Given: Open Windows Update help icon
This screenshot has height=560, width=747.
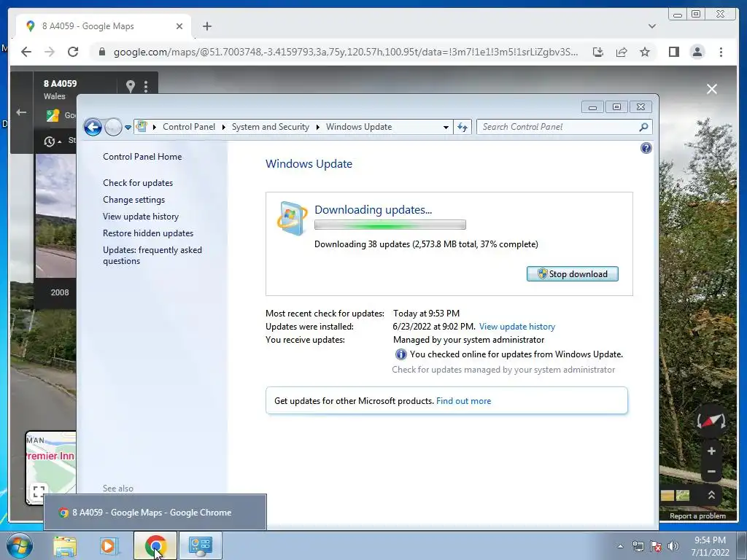Looking at the screenshot, I should (646, 148).
